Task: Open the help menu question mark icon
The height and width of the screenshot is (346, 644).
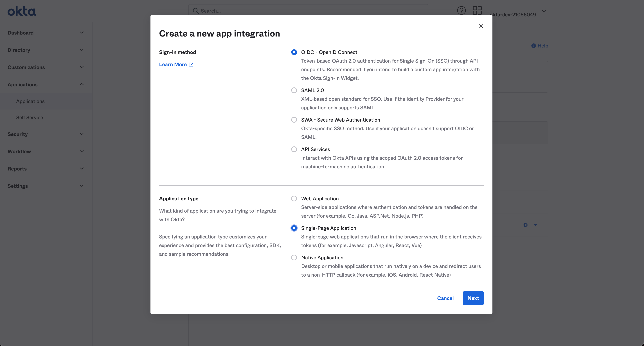Action: [x=461, y=10]
